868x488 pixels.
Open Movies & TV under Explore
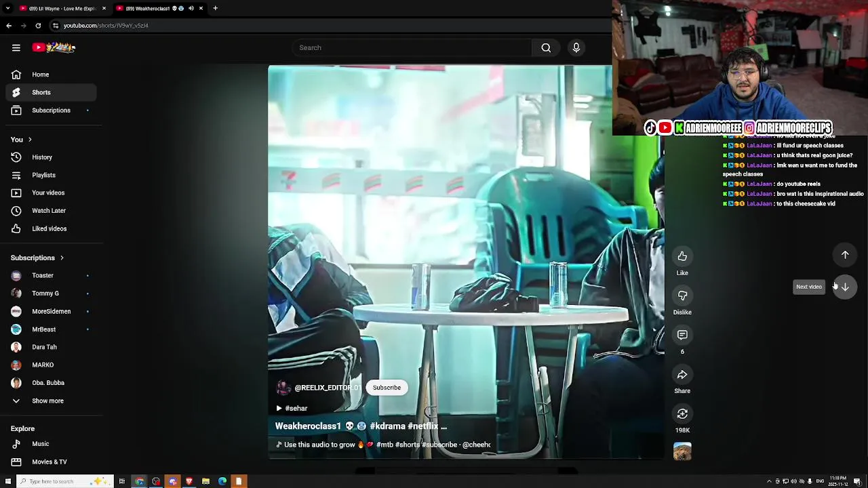coord(52,462)
